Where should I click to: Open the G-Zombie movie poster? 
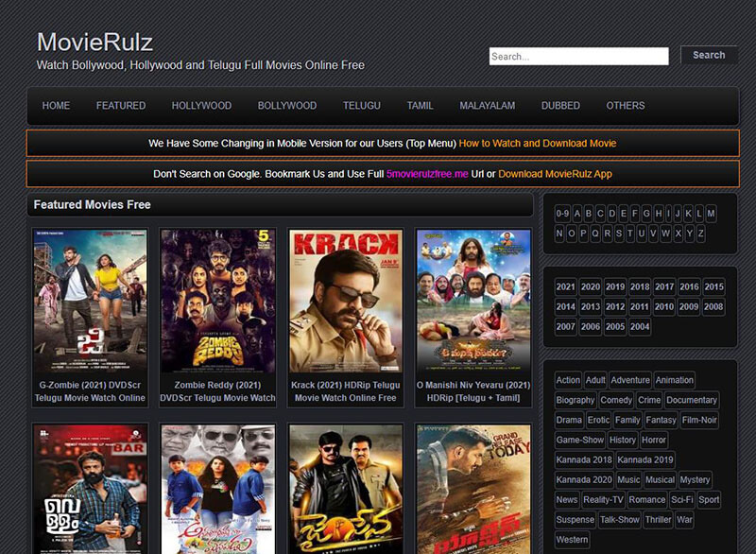90,301
